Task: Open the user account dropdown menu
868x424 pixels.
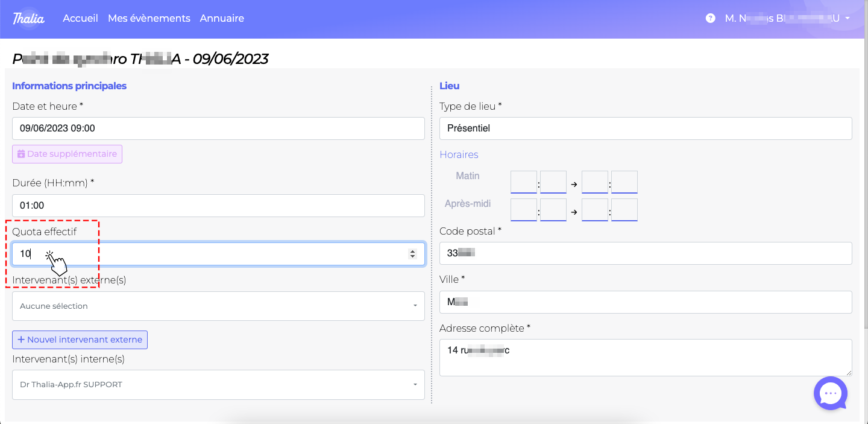Action: pyautogui.click(x=787, y=19)
